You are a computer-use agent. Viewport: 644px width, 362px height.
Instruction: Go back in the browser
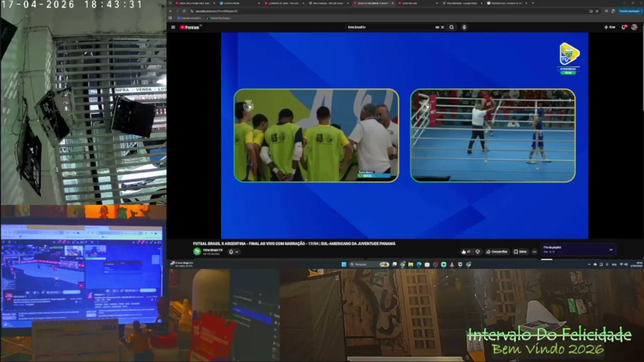coord(171,11)
